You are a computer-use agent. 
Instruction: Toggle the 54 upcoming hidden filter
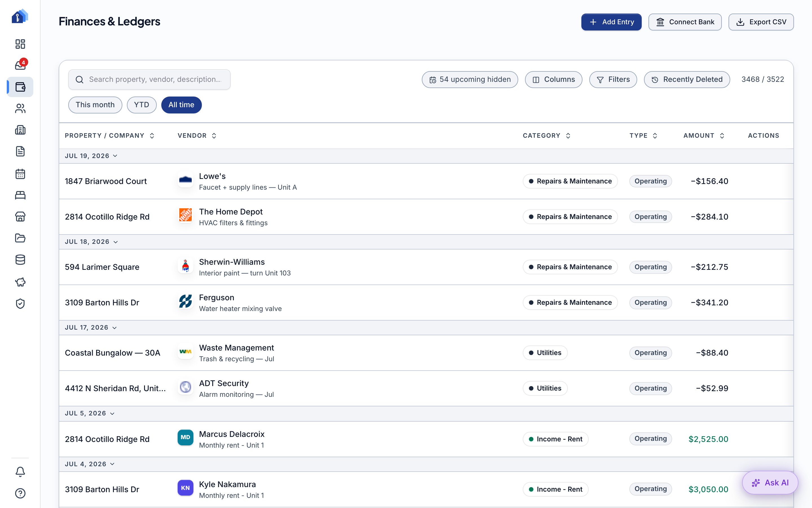tap(470, 80)
